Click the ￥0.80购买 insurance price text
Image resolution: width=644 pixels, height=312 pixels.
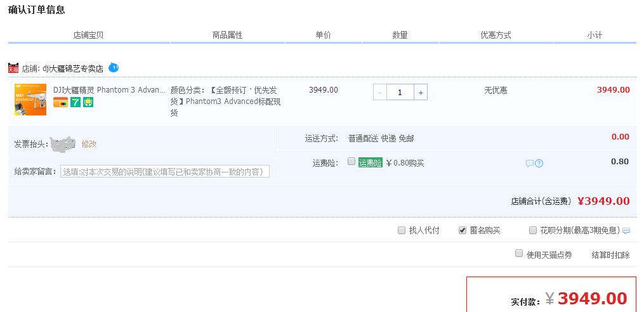pyautogui.click(x=405, y=164)
